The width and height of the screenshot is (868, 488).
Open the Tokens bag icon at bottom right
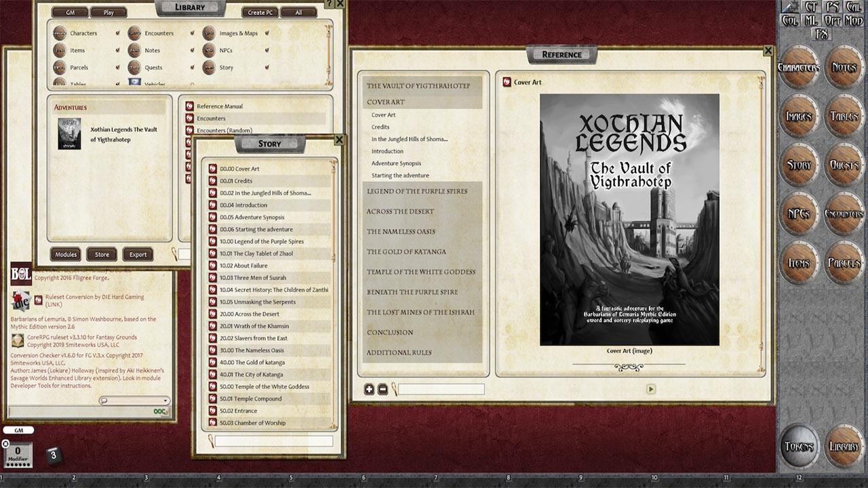(799, 446)
